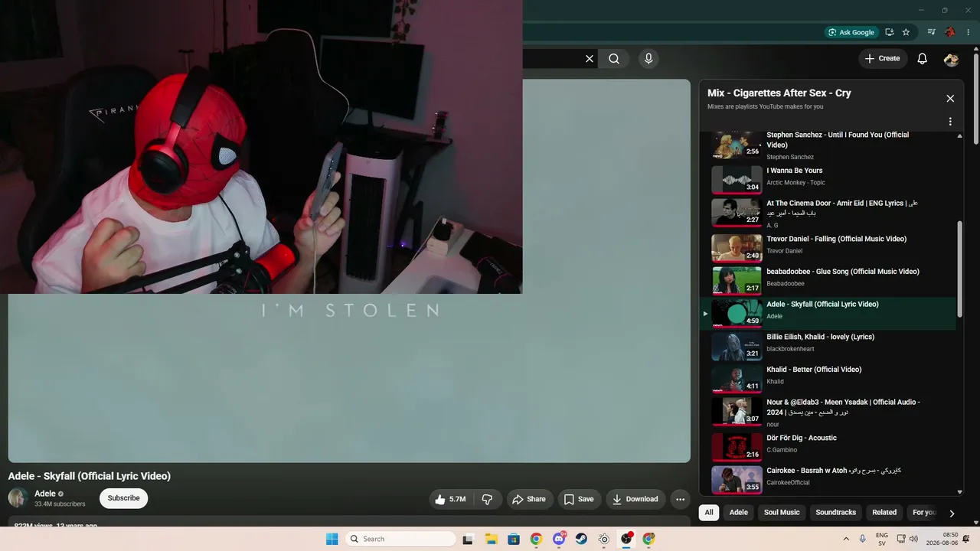Play Trevor Daniel - Falling from the mix
The height and width of the screenshot is (551, 980).
pos(829,246)
